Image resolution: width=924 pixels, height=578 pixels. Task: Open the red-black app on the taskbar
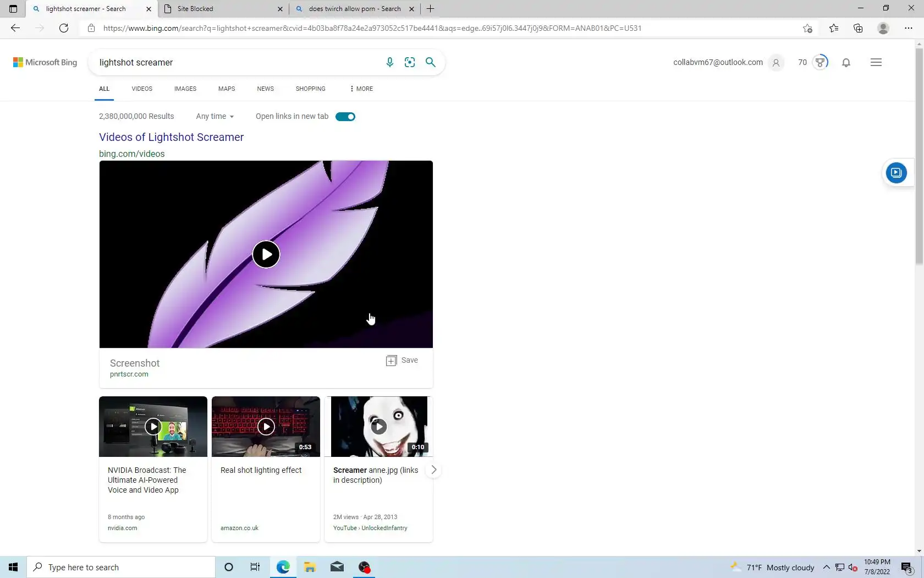364,567
